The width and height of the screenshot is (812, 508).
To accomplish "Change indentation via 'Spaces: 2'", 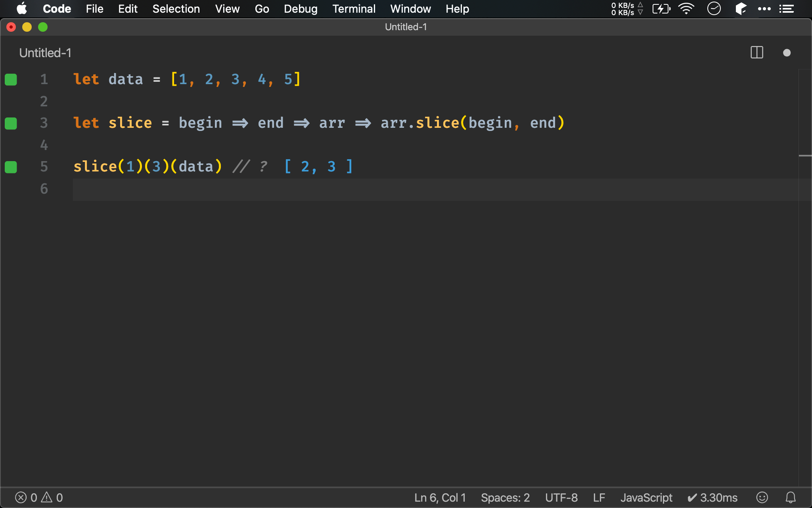I will tap(505, 498).
